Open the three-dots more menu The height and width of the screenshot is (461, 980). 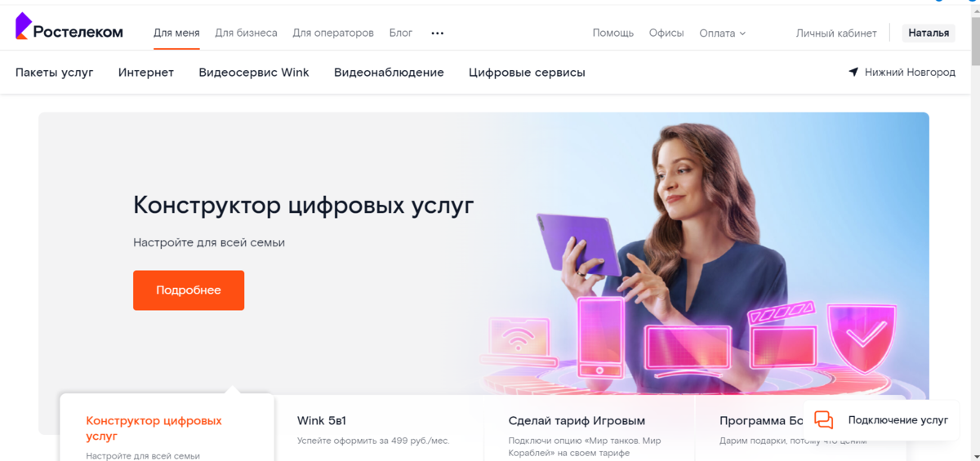coord(437,33)
